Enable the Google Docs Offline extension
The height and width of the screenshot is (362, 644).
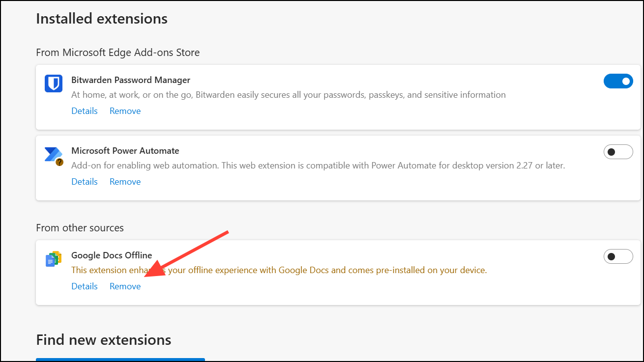pyautogui.click(x=618, y=256)
